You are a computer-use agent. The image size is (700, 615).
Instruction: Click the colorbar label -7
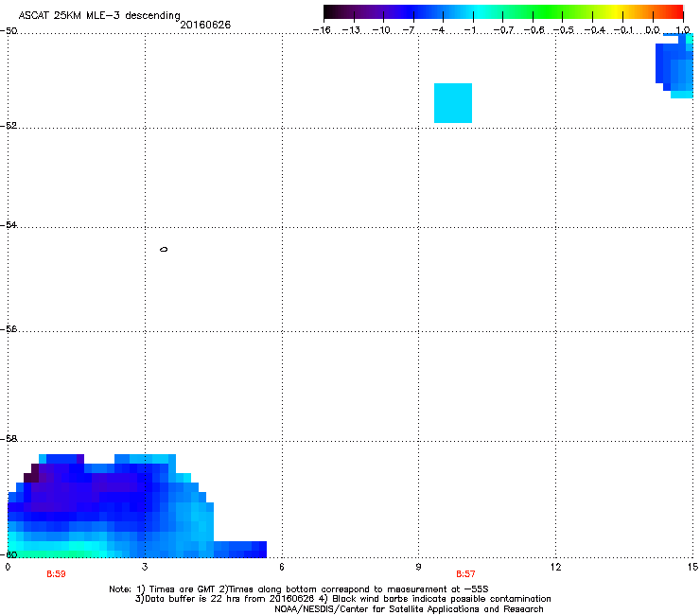409,30
